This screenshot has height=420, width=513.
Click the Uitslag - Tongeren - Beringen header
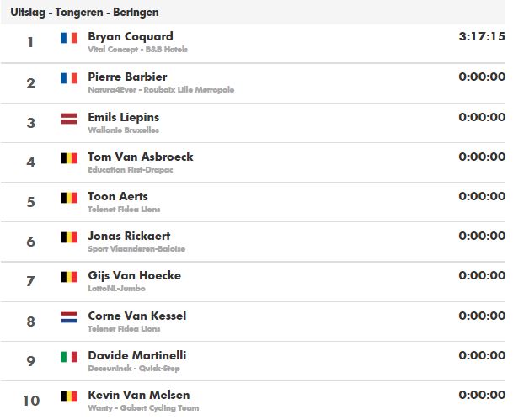[85, 13]
